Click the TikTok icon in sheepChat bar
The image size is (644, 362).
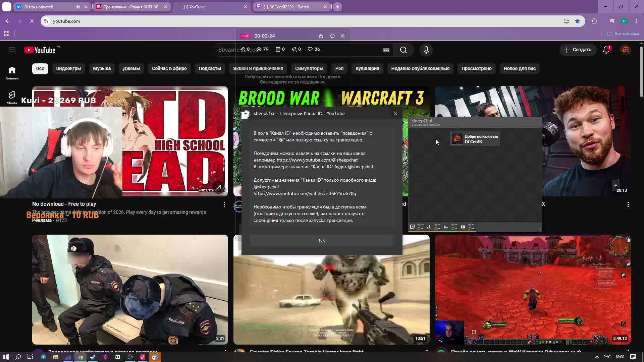[429, 227]
